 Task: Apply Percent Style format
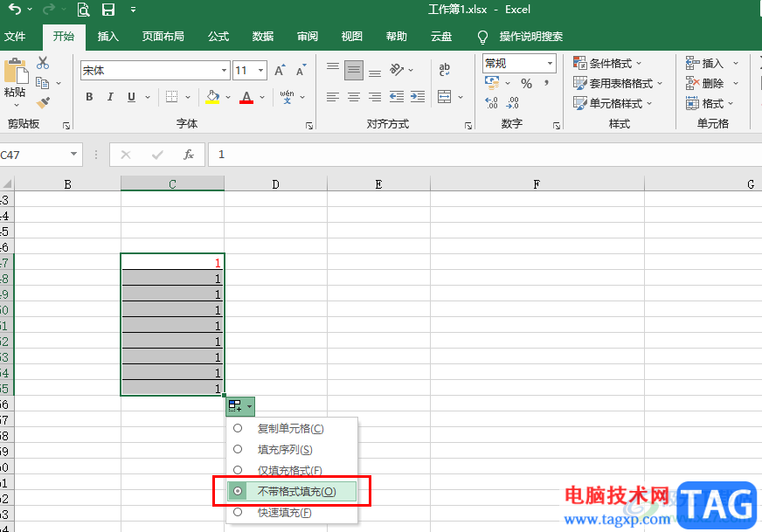click(526, 83)
